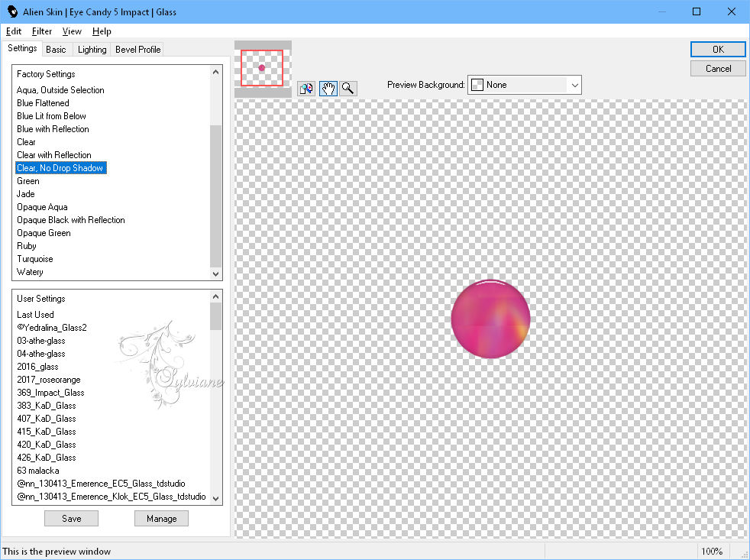This screenshot has width=750, height=560.
Task: Click the Cancel button
Action: pos(718,69)
